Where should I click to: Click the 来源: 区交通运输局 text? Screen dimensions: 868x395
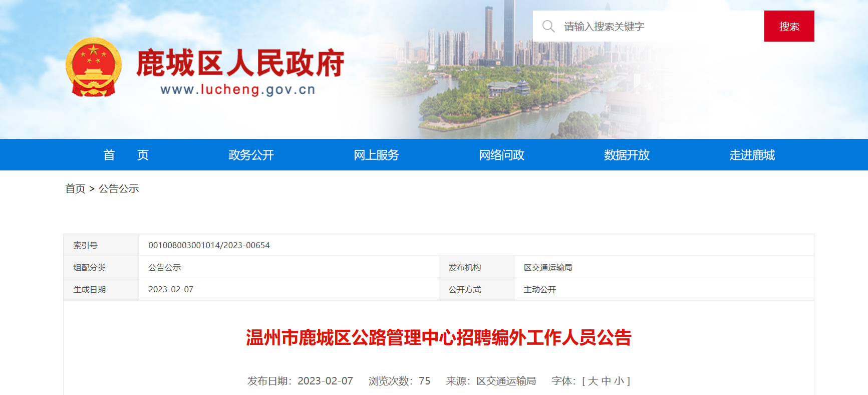pyautogui.click(x=491, y=381)
